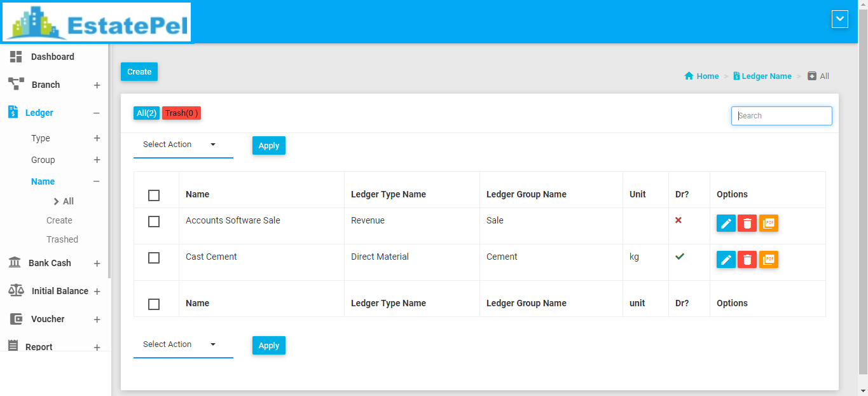The width and height of the screenshot is (868, 396).
Task: Click the edit pencil icon for Accounts Software Sale
Action: 726,223
